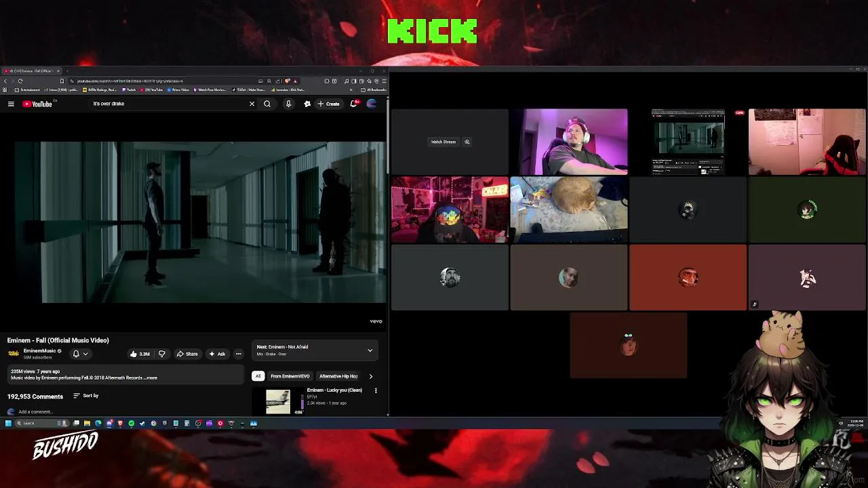Image resolution: width=868 pixels, height=488 pixels.
Task: Click the Add a comment field
Action: [129, 411]
